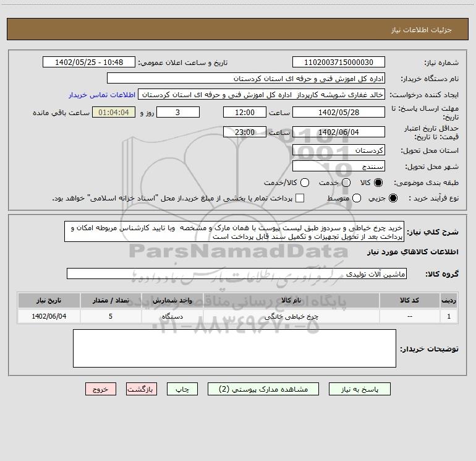Click the جزئیات اطلاعات نیاز header title
The width and height of the screenshot is (476, 461).
[422, 30]
